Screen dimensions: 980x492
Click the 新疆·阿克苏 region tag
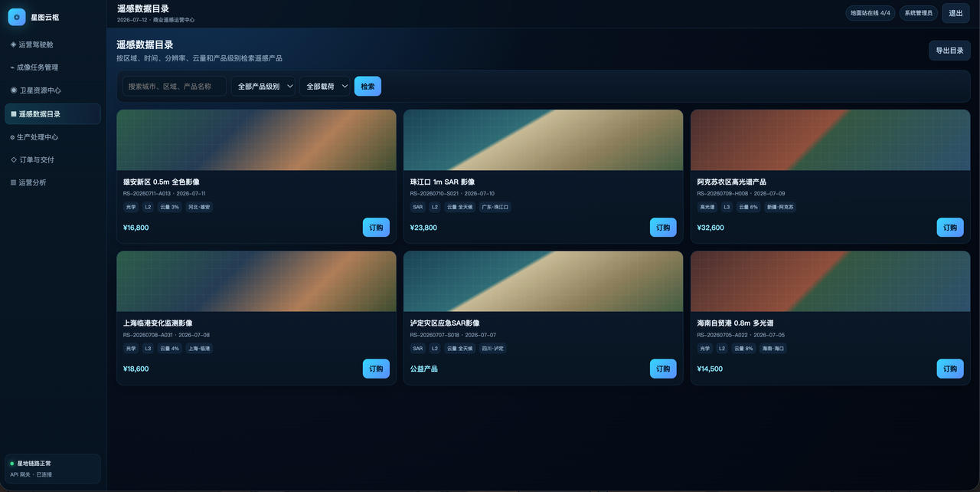(780, 207)
